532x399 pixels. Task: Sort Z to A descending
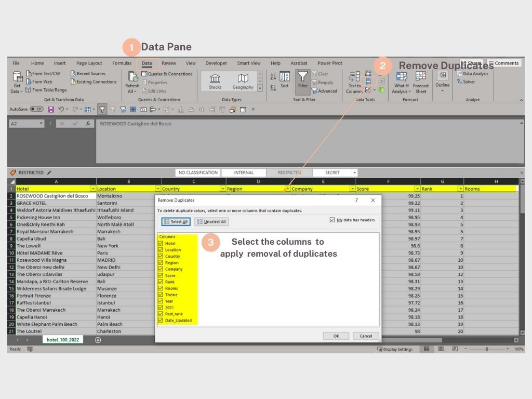[273, 87]
